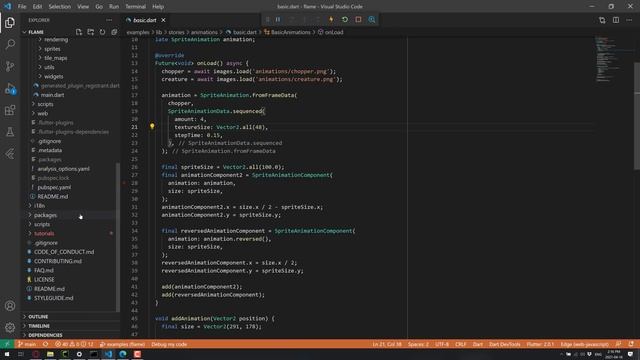
Task: Expand the Dependencies section
Action: [45, 335]
